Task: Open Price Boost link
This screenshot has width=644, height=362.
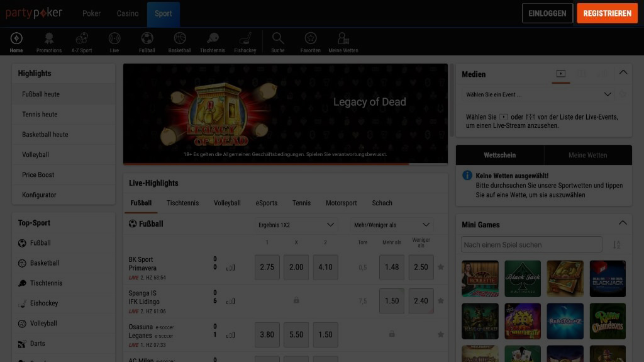Action: point(64,175)
